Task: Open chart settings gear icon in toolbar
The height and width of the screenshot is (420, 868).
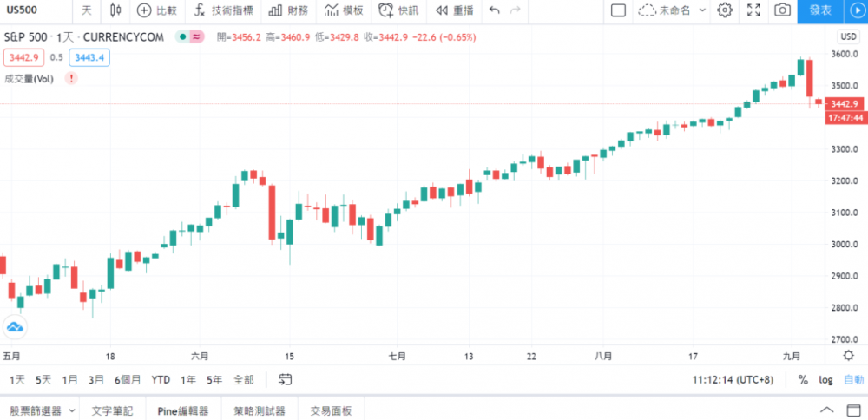Action: [725, 10]
